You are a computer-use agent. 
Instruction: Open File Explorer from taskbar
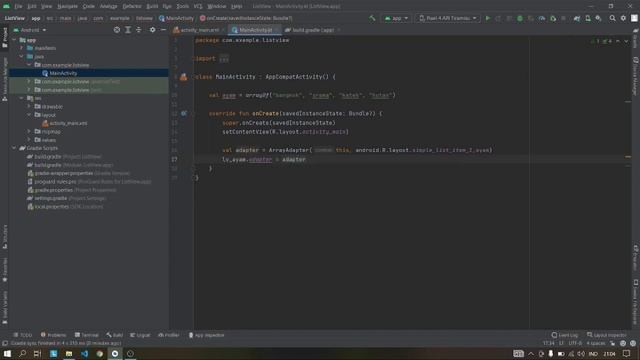click(69, 354)
